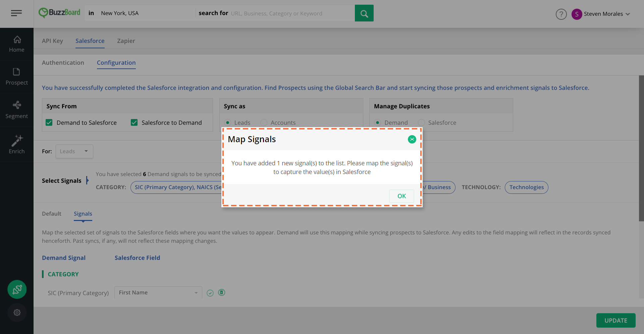The width and height of the screenshot is (644, 334).
Task: Open the For: Leads dropdown
Action: click(74, 151)
